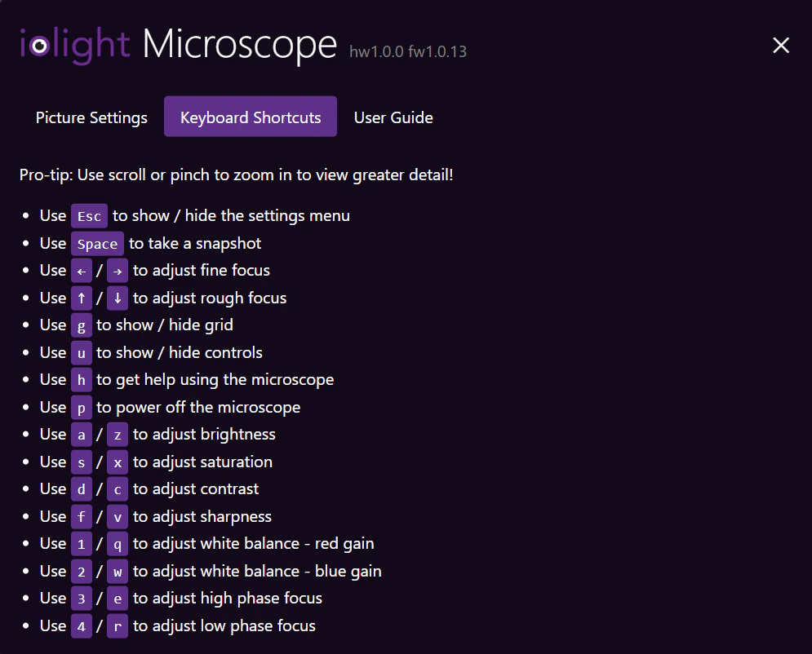Viewport: 812px width, 654px height.
Task: Click the Esc key shortcut badge
Action: (89, 215)
